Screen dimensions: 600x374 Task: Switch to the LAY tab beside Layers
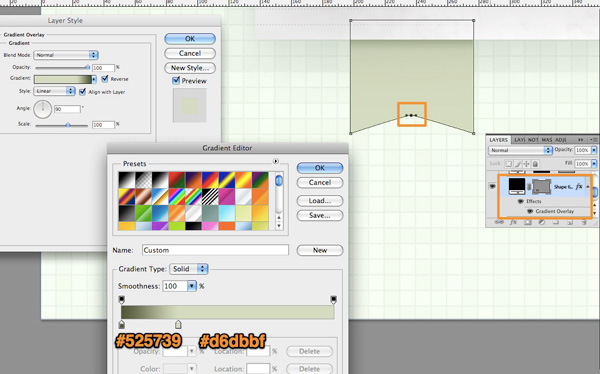point(519,140)
